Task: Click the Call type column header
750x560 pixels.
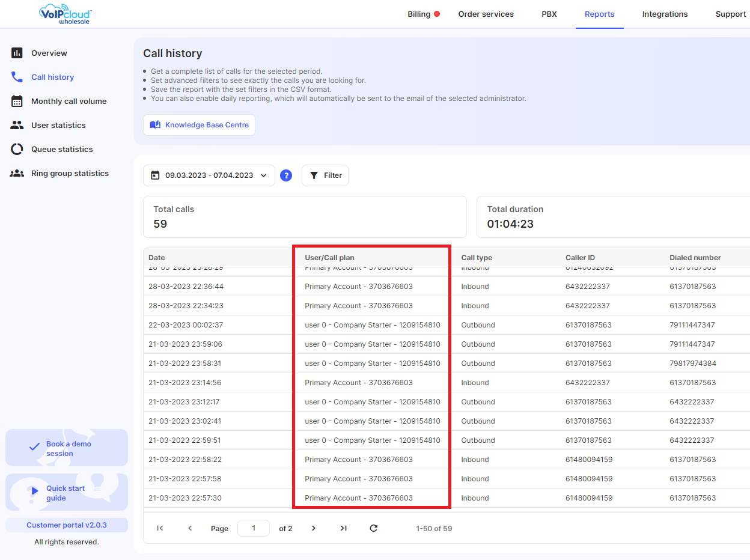Action: [477, 258]
